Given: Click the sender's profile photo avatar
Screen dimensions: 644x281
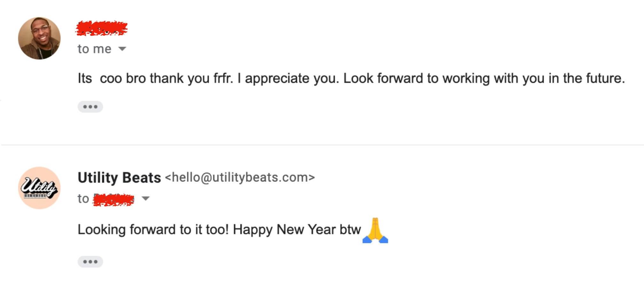Looking at the screenshot, I should tap(39, 38).
